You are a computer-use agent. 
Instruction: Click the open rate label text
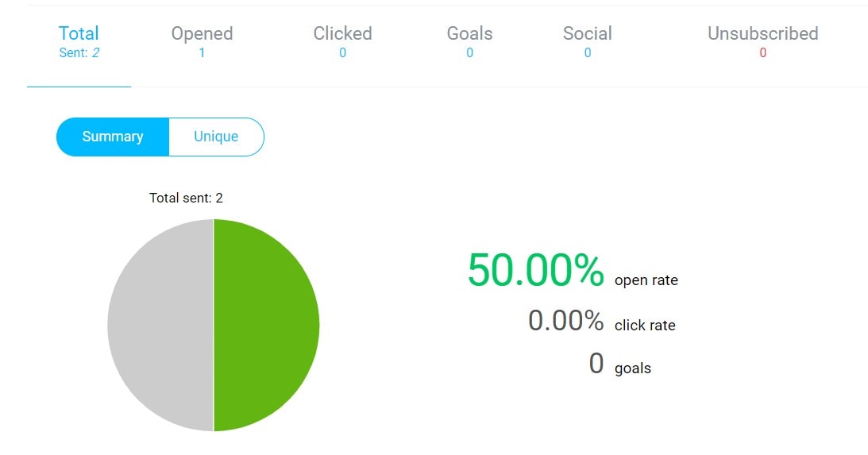tap(646, 280)
